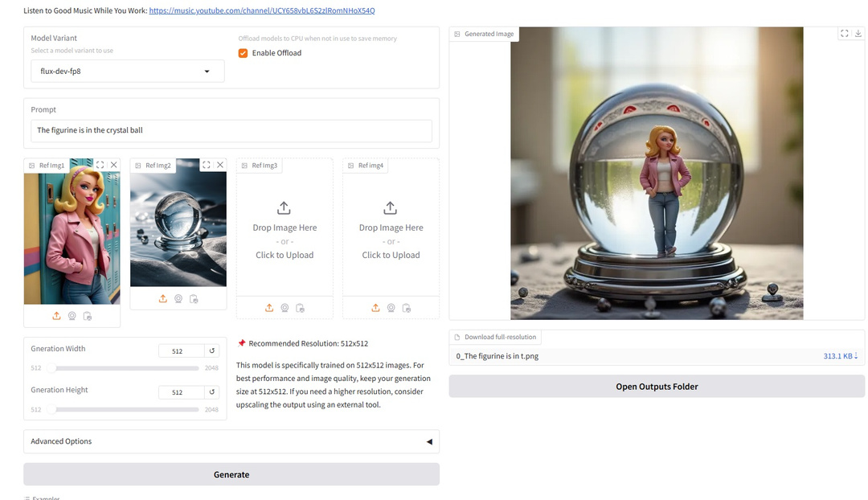Image resolution: width=868 pixels, height=500 pixels.
Task: Toggle the Enable Offload checkbox
Action: tap(243, 53)
